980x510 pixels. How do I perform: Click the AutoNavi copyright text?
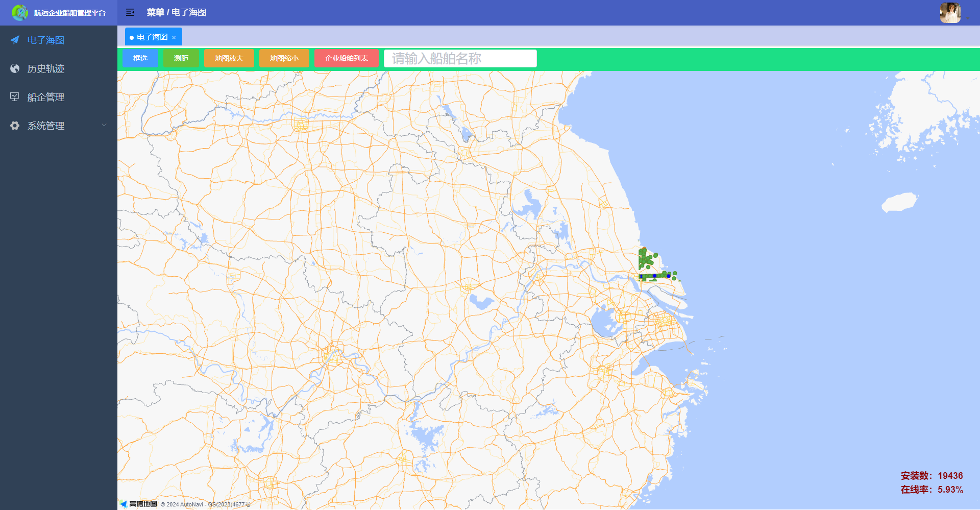click(x=205, y=504)
